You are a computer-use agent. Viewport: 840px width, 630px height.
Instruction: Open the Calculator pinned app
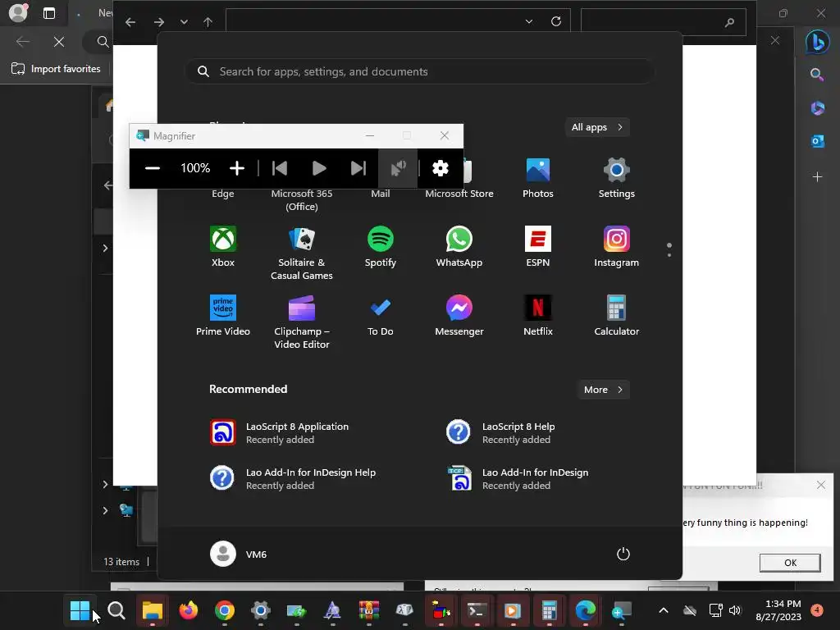point(617,316)
